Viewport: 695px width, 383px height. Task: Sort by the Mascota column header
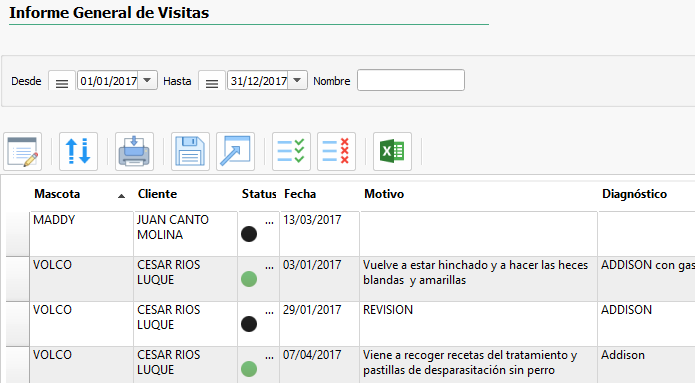coord(57,194)
